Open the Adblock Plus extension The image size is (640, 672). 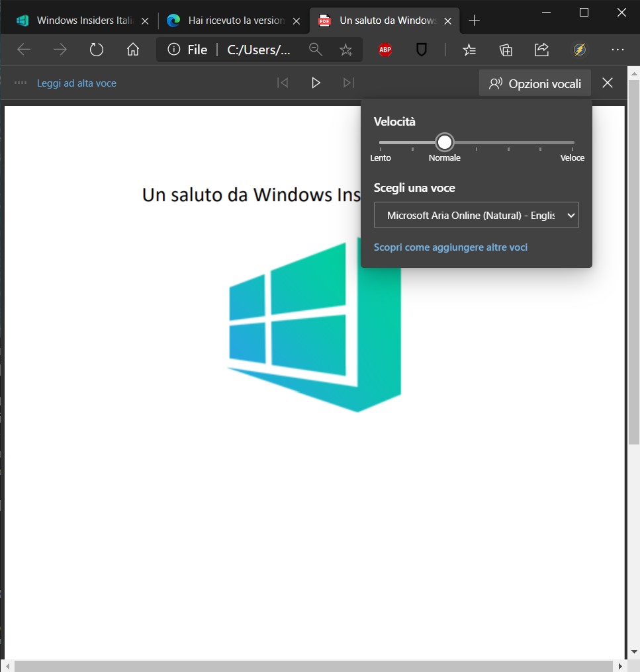[385, 50]
